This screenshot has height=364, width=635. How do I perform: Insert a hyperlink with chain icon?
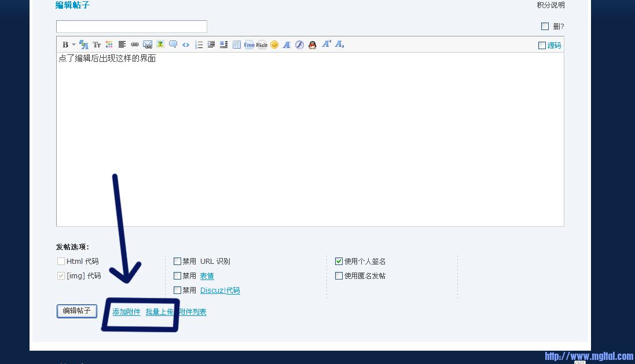coord(135,45)
